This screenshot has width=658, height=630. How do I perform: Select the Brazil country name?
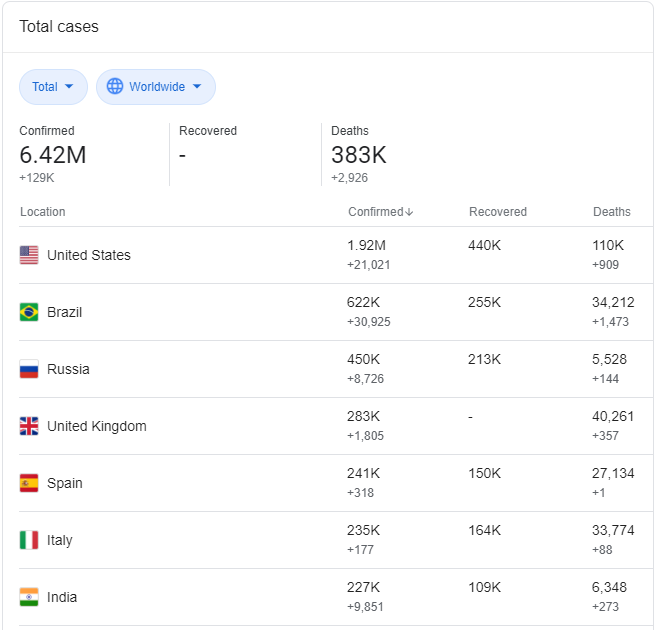65,312
